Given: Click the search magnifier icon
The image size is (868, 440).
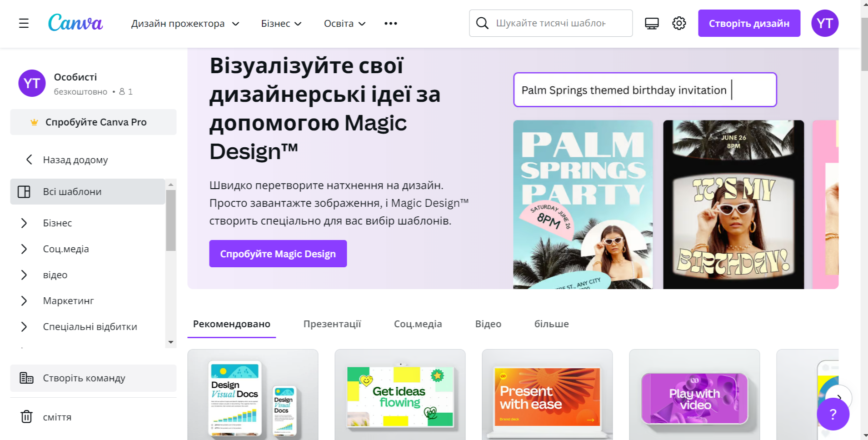Looking at the screenshot, I should 482,23.
